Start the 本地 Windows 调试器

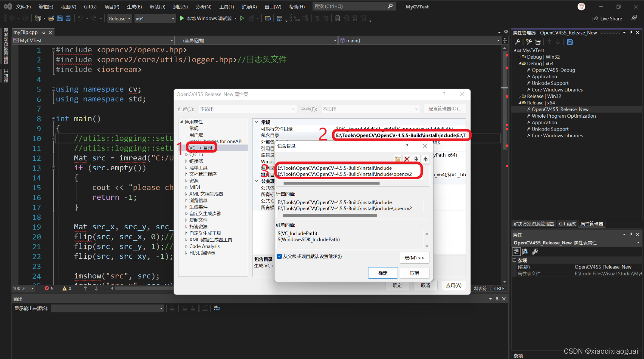coord(207,18)
